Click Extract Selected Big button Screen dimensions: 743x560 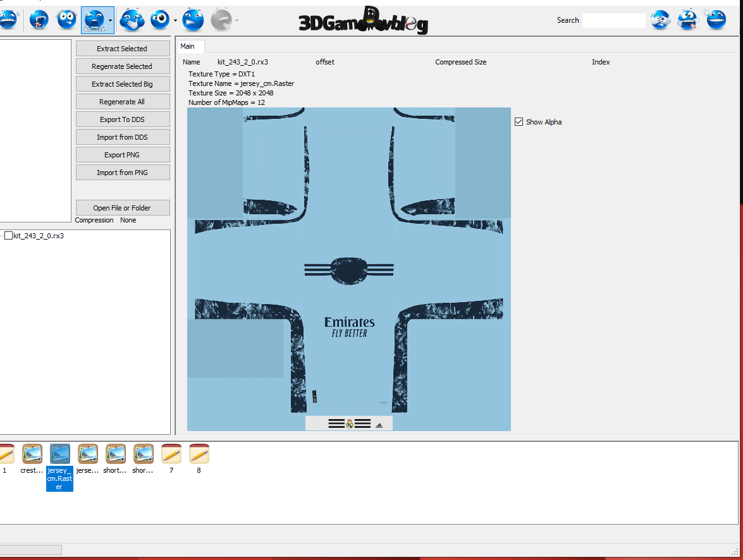point(123,84)
